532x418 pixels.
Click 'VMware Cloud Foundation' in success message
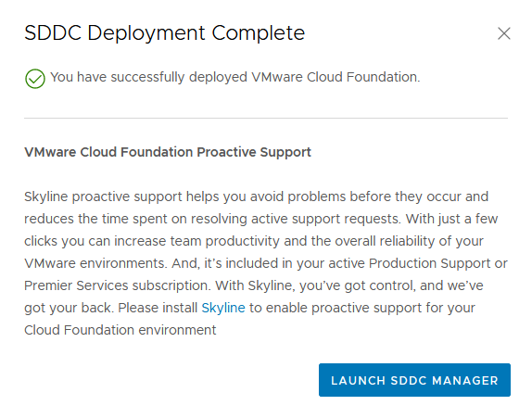(335, 77)
